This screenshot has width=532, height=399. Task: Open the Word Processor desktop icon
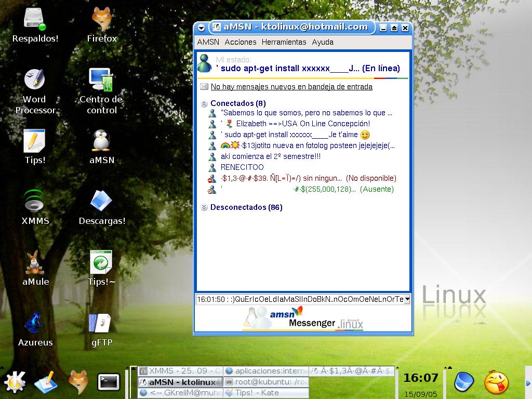click(34, 79)
